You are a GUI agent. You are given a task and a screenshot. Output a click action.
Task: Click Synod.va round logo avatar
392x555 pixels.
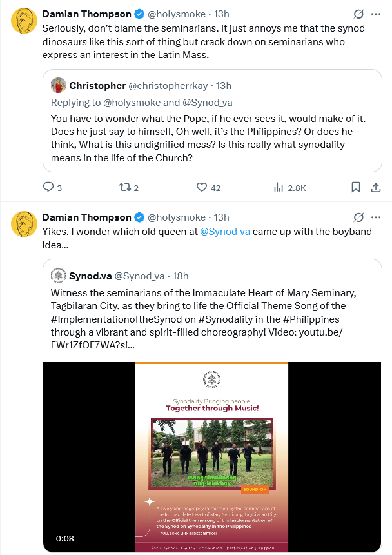pyautogui.click(x=58, y=276)
